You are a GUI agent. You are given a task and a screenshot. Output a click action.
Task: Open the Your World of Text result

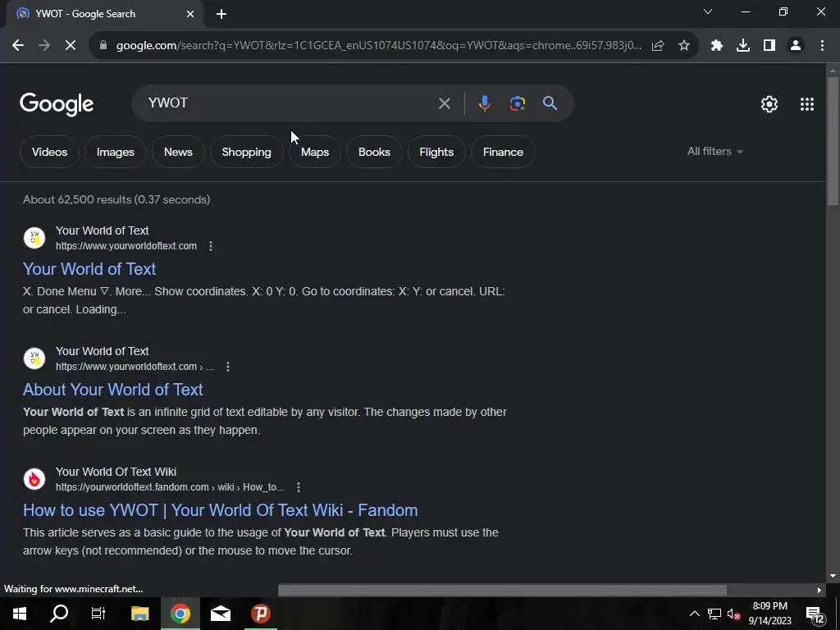89,269
